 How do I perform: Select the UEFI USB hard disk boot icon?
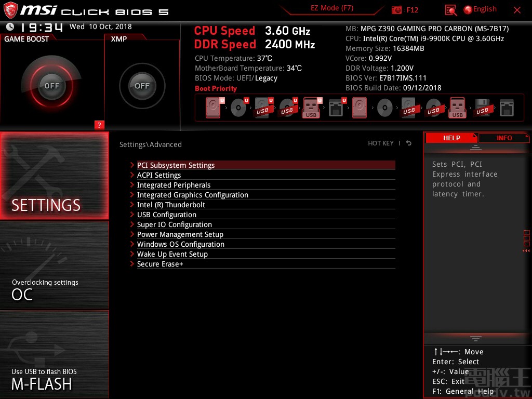click(264, 108)
